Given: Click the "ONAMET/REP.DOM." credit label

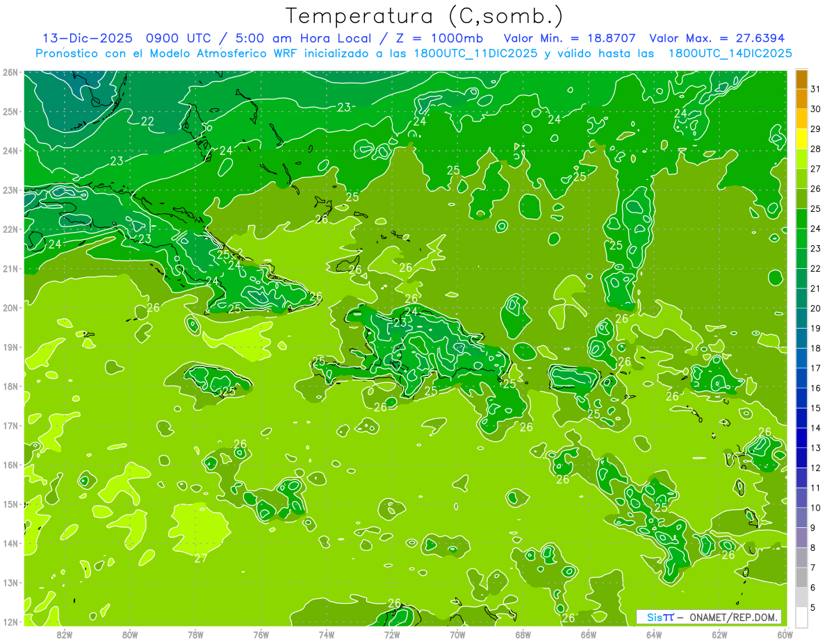Looking at the screenshot, I should pos(733,617).
